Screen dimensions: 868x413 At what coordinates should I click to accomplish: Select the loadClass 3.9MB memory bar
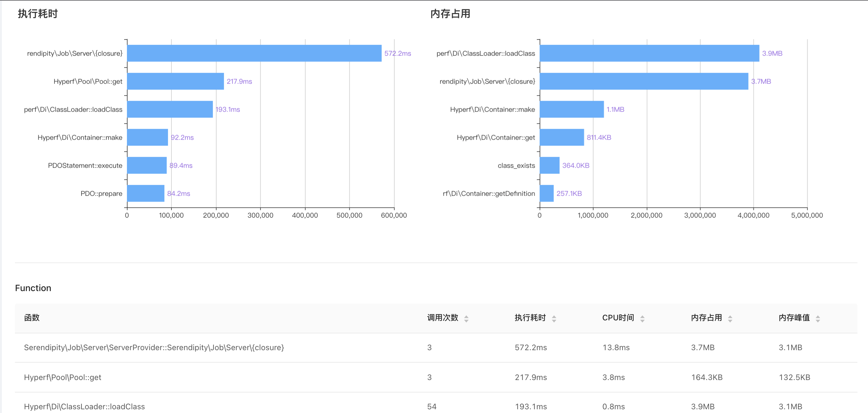tap(649, 53)
